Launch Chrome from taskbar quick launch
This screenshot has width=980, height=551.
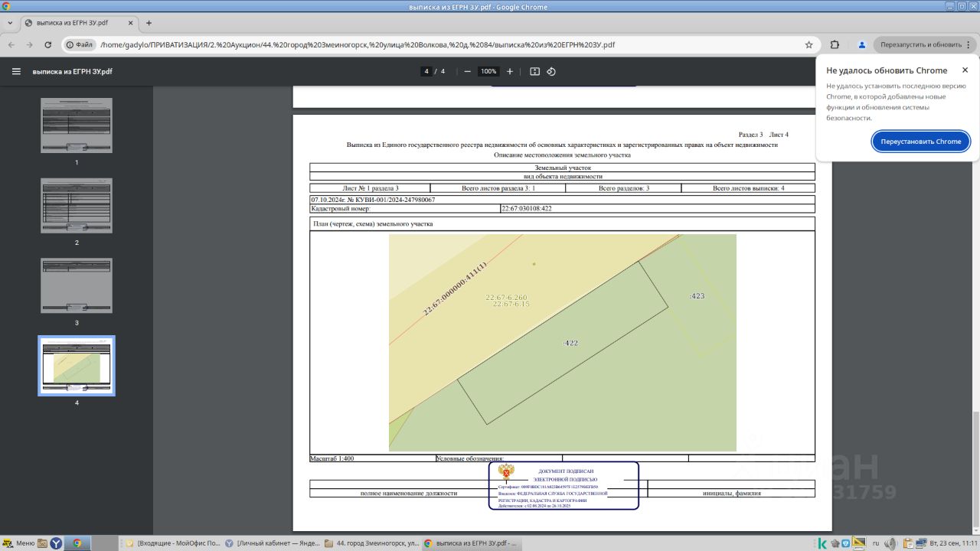pyautogui.click(x=77, y=543)
